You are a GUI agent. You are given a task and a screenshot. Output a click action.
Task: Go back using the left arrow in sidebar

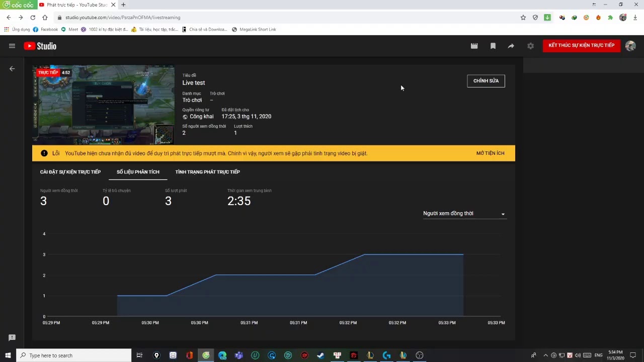click(x=12, y=69)
